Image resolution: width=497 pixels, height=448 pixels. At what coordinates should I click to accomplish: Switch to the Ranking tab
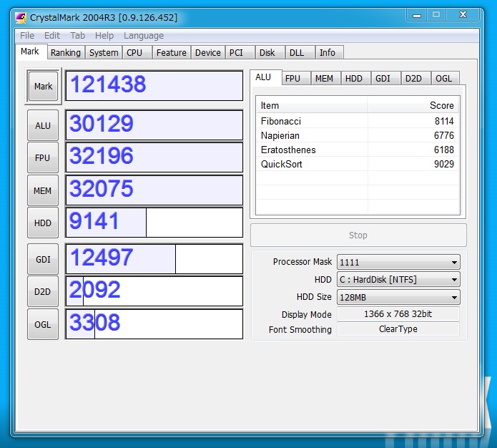click(x=66, y=52)
